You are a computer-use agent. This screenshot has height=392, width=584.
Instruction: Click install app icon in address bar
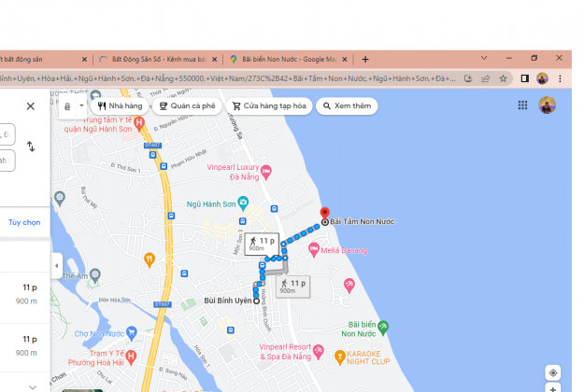point(468,78)
